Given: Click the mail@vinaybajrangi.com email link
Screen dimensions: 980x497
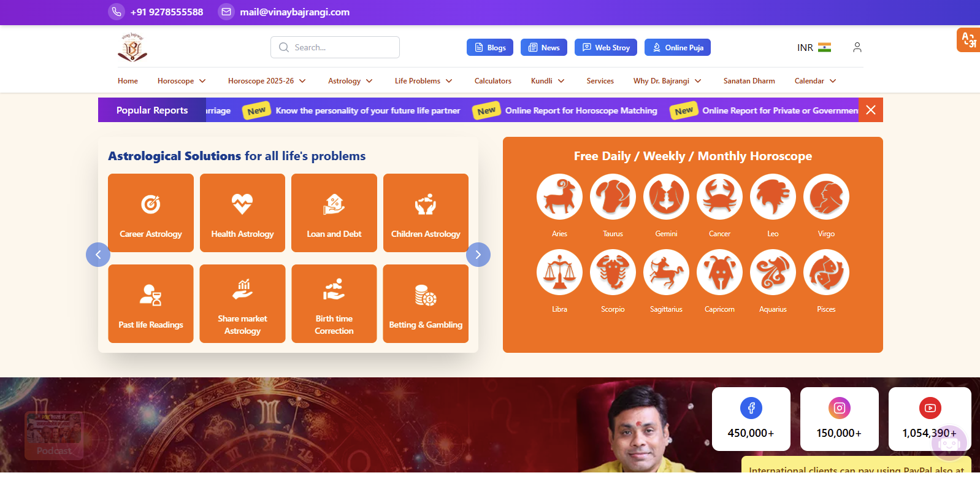Looking at the screenshot, I should pos(294,12).
